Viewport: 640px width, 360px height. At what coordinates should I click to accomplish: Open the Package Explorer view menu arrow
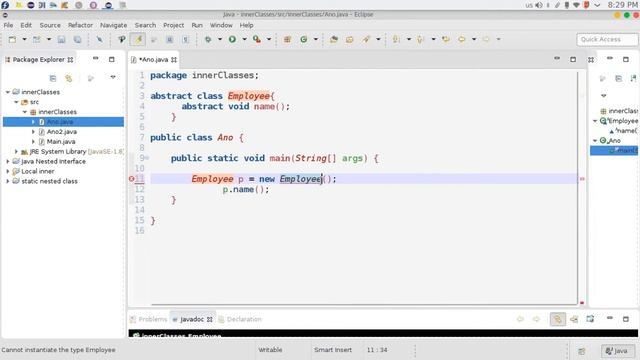(113, 77)
